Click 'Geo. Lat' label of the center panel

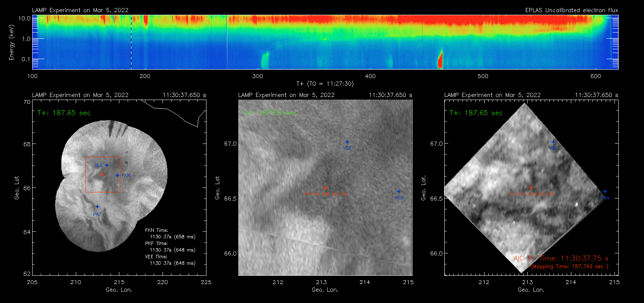(x=217, y=188)
